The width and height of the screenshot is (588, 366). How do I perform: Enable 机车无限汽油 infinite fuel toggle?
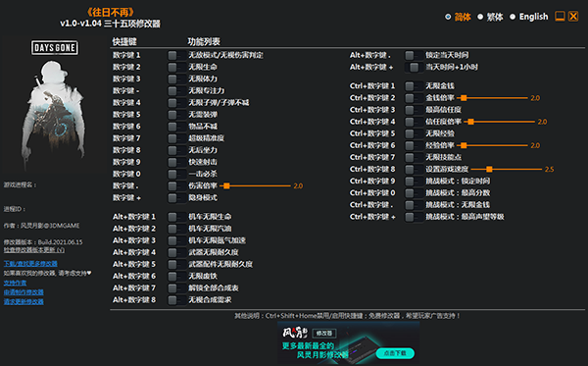pos(176,229)
